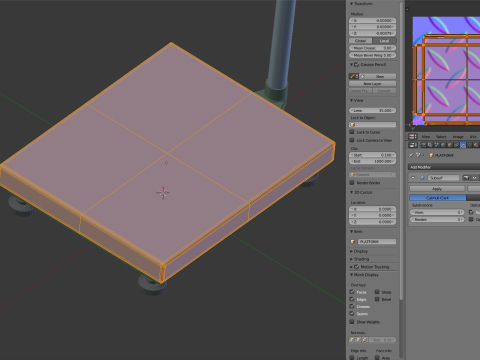Open View menu in UV editor
Viewport: 480px width, 360px height.
pyautogui.click(x=426, y=137)
